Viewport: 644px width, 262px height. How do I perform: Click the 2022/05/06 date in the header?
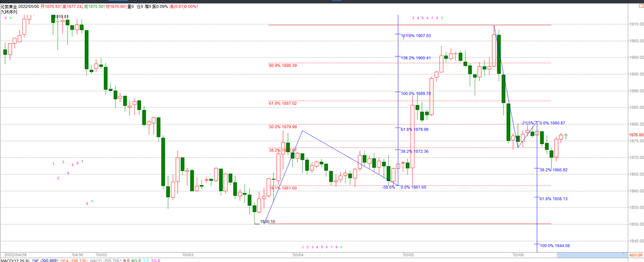coord(28,7)
